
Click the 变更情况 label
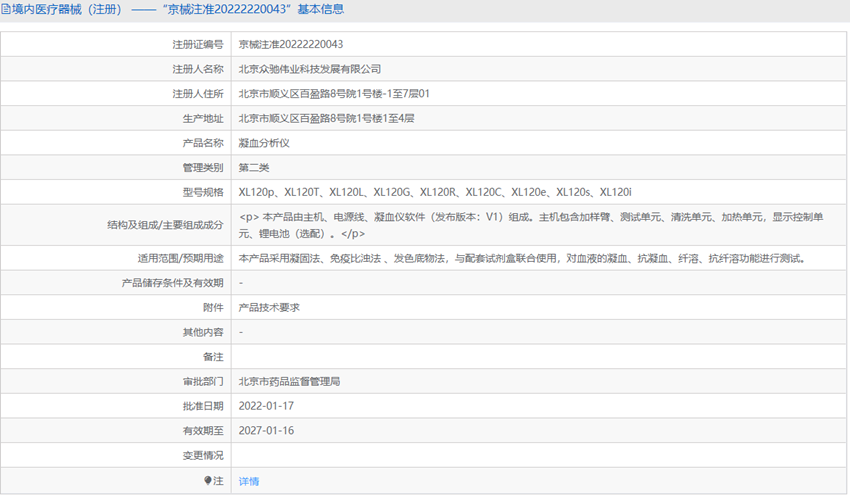point(203,455)
